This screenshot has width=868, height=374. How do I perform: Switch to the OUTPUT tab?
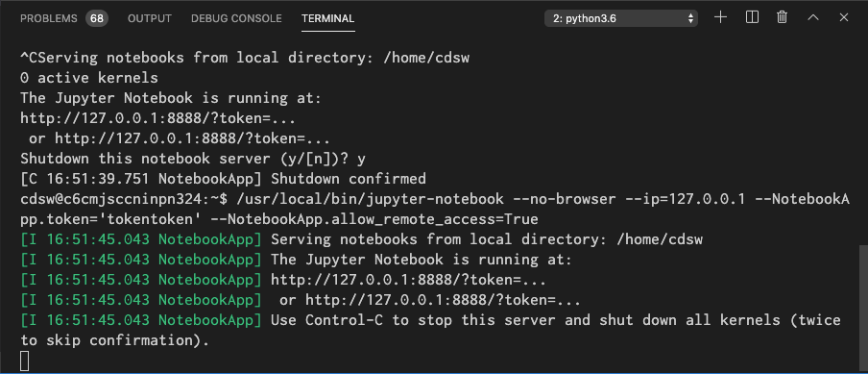pyautogui.click(x=150, y=18)
